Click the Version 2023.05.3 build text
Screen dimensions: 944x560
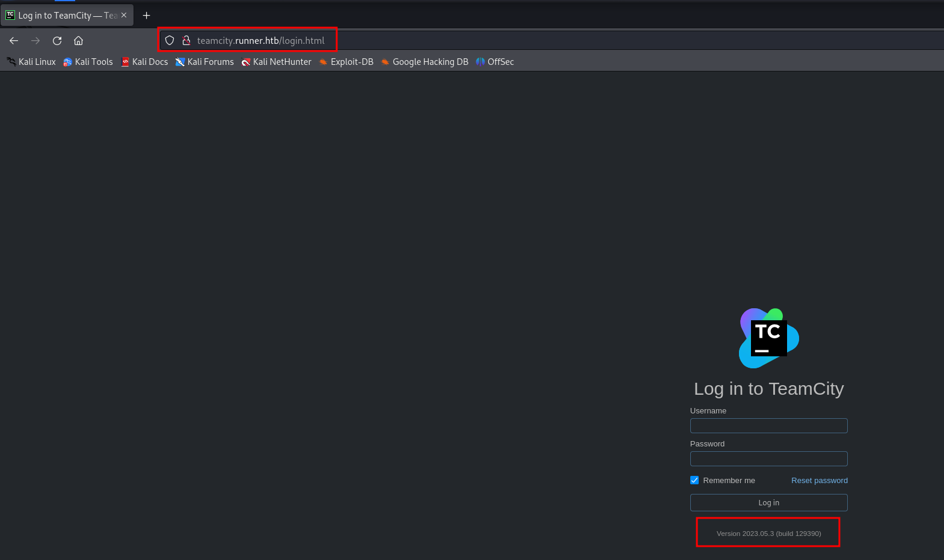[768, 534]
